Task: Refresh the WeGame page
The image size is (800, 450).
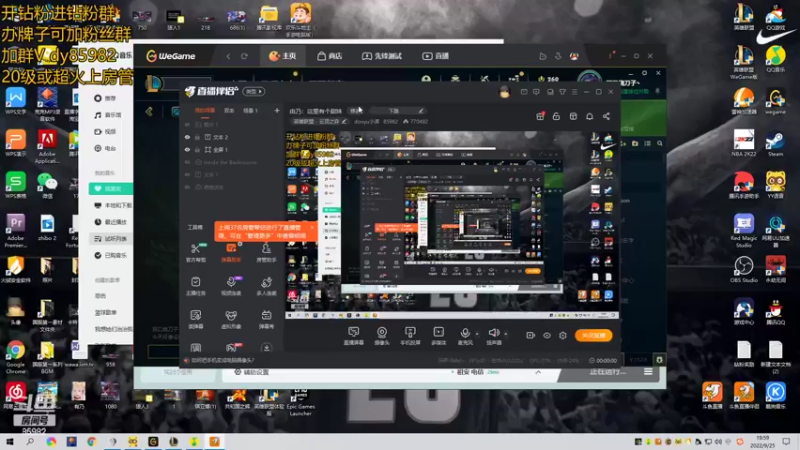Action: tap(244, 56)
